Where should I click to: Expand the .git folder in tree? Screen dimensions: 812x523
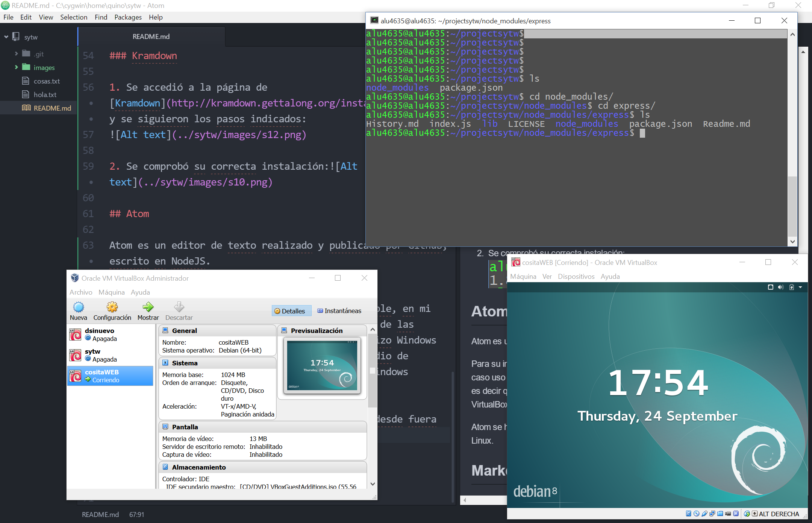pyautogui.click(x=16, y=54)
